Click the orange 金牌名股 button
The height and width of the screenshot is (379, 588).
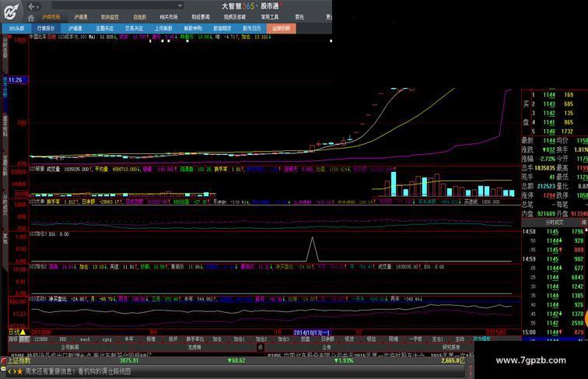click(281, 29)
